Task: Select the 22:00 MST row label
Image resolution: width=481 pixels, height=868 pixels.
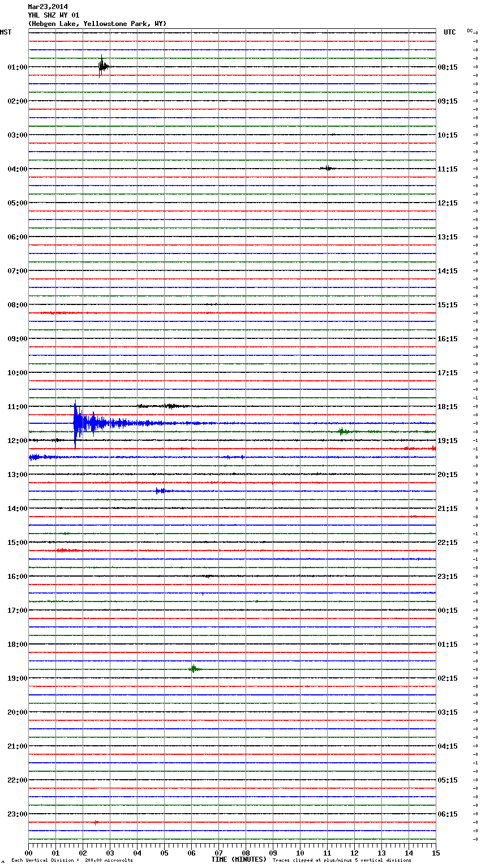Action: point(18,780)
